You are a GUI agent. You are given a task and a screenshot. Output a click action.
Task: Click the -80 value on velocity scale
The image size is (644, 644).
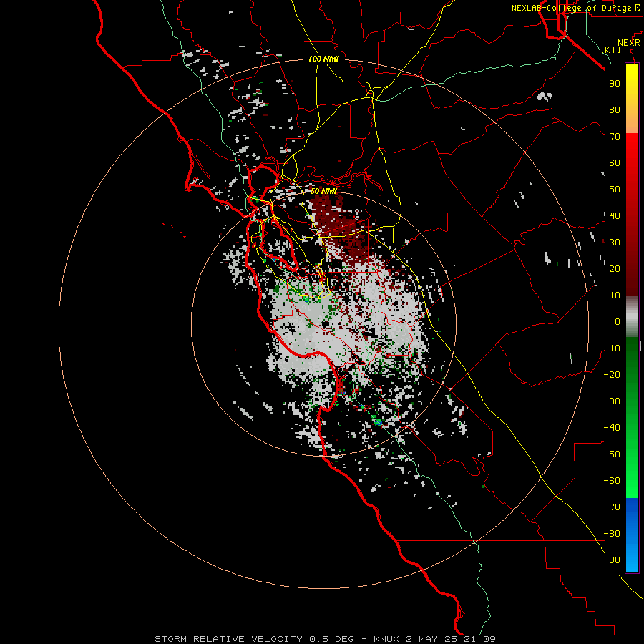(612, 534)
